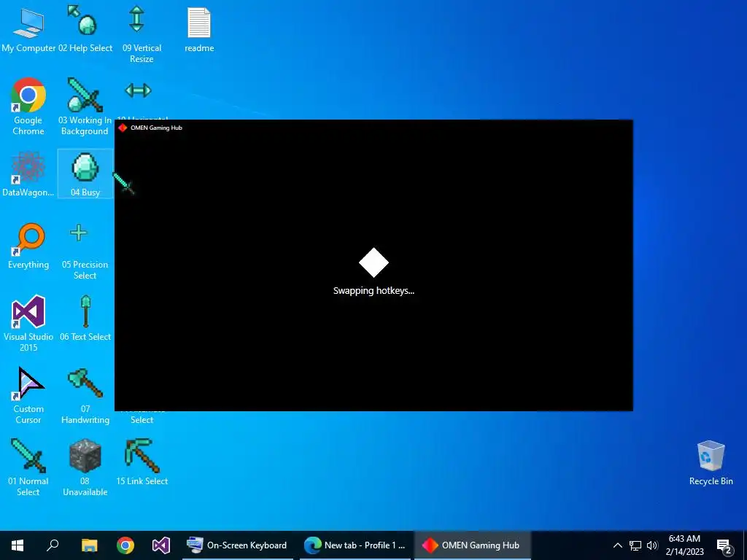747x560 pixels.
Task: Select the Custom Cursor shortcut
Action: click(x=28, y=395)
